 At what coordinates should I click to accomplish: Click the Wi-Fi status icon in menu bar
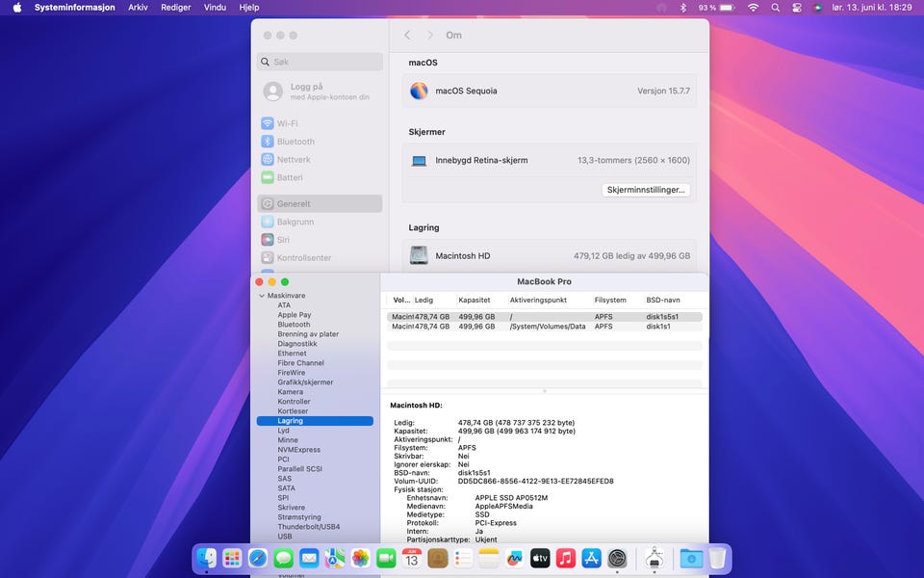753,8
